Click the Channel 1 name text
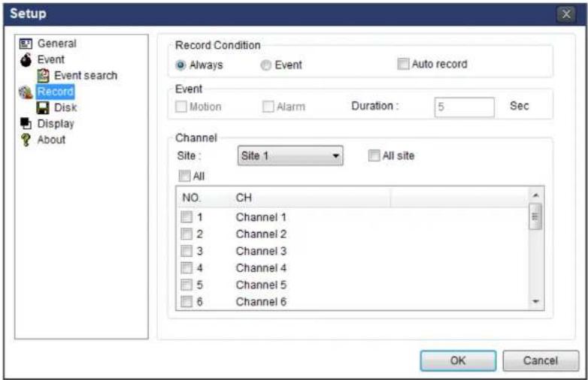588x380 pixels. click(261, 217)
